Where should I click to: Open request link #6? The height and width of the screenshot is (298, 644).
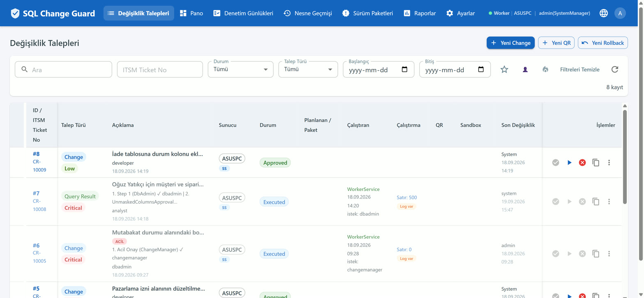tap(36, 245)
